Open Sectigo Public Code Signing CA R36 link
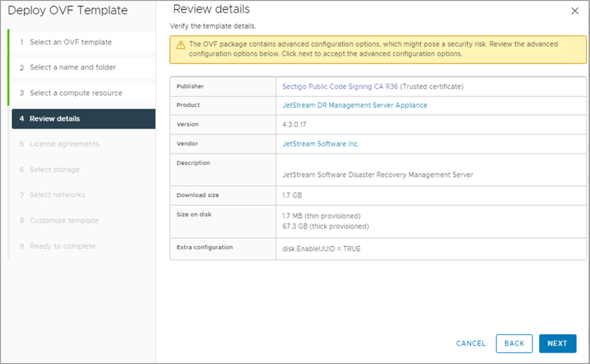590x364 pixels. [340, 86]
